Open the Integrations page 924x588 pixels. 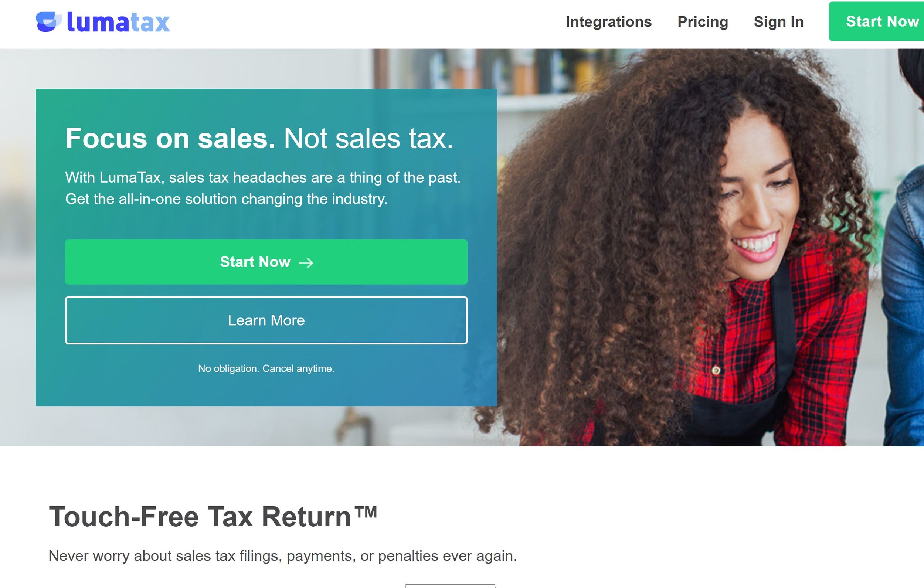(609, 21)
